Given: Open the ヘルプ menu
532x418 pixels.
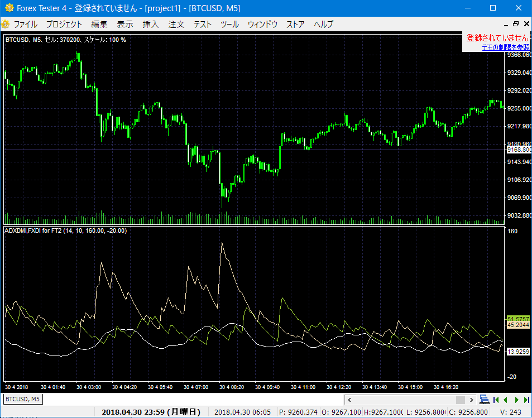Looking at the screenshot, I should click(x=323, y=24).
